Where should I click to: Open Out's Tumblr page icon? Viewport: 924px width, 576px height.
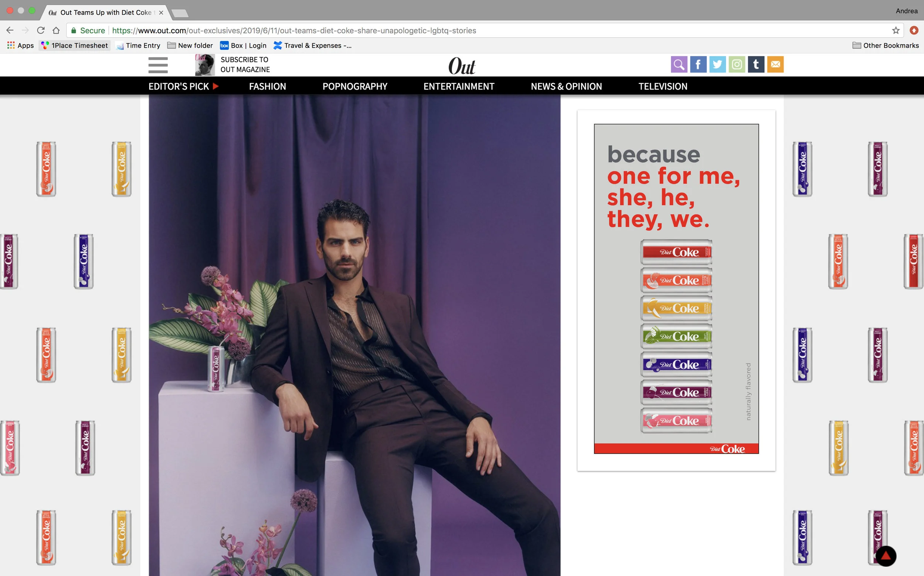756,64
